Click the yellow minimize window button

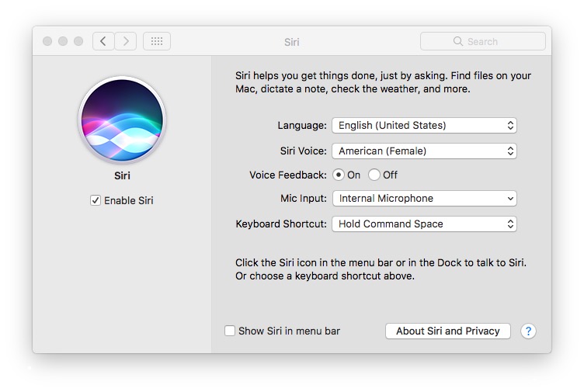63,41
